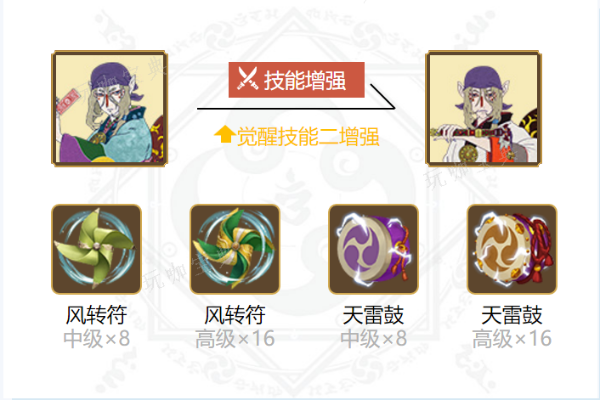The image size is (600, 400).
Task: Click the 天雷鼓 label under purple drum
Action: coord(373,315)
